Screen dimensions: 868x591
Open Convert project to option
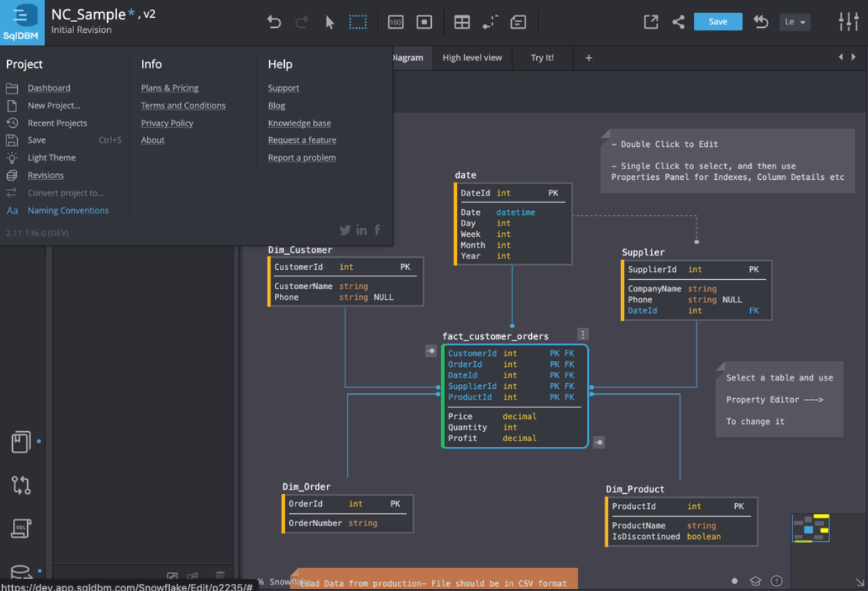pyautogui.click(x=65, y=193)
